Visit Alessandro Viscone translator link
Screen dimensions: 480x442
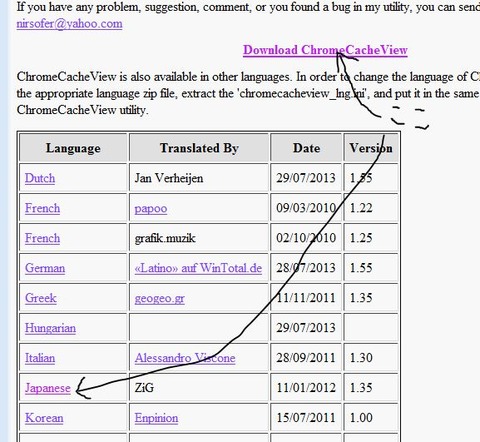click(x=185, y=358)
